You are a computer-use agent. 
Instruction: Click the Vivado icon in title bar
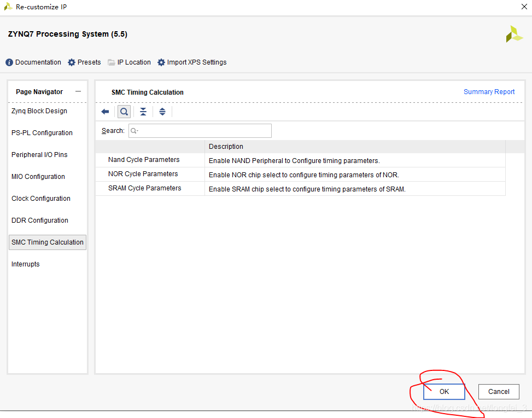coord(9,7)
